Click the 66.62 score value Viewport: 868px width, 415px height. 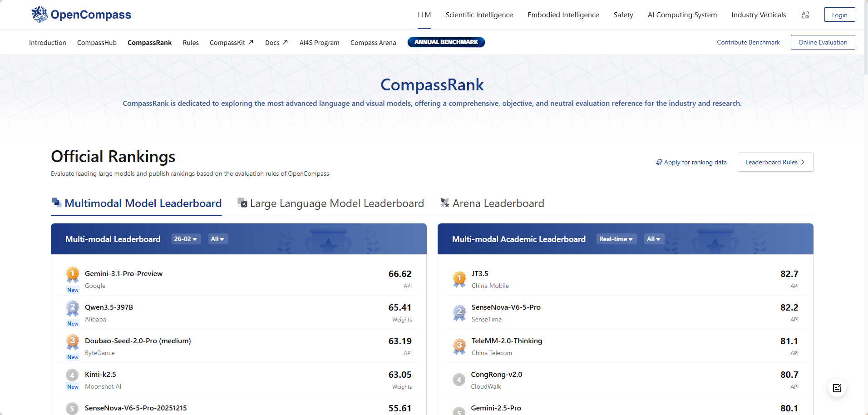click(x=400, y=274)
